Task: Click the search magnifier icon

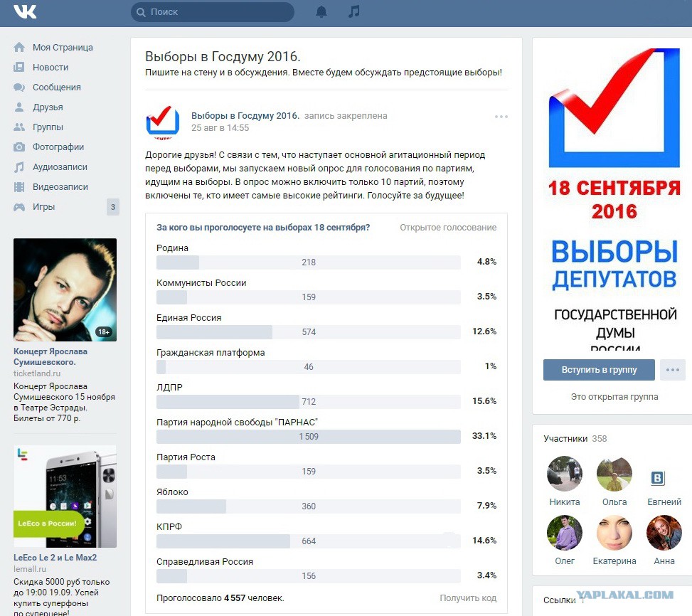Action: tap(141, 12)
